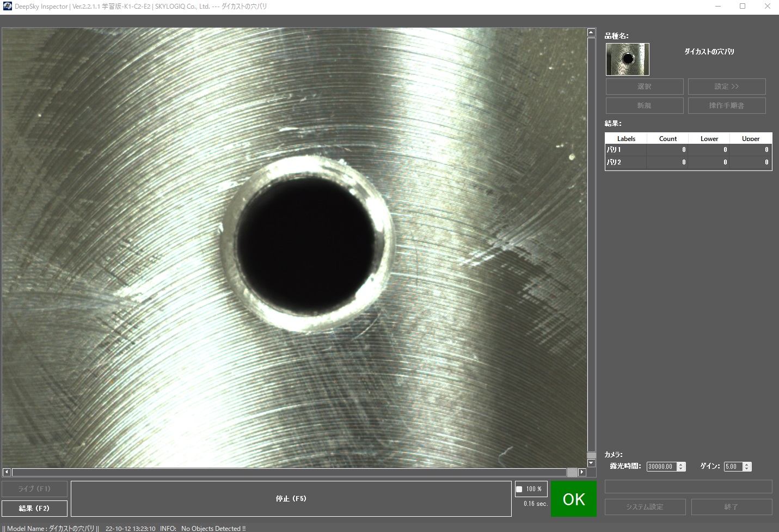This screenshot has height=532, width=779.
Task: Click the Count cell of バリ1 row
Action: pos(668,150)
